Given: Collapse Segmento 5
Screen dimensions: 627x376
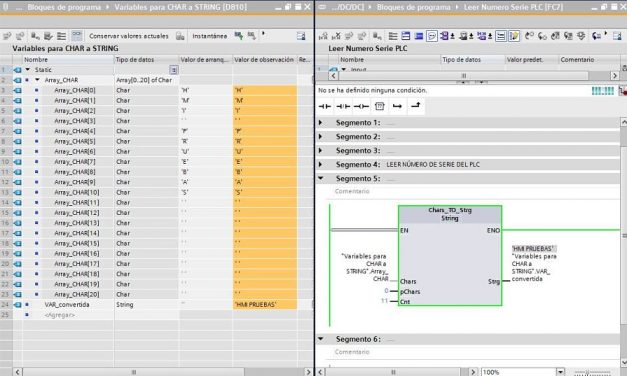Looking at the screenshot, I should coord(321,178).
